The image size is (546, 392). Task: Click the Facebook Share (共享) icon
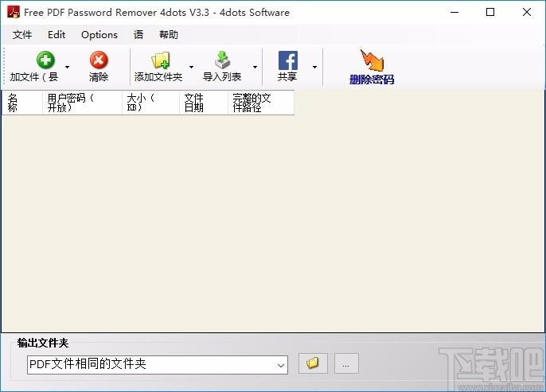click(x=288, y=60)
